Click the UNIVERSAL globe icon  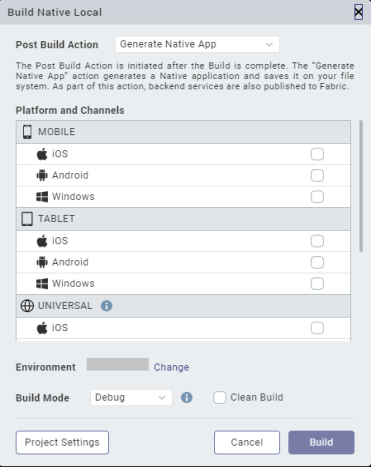coord(27,306)
